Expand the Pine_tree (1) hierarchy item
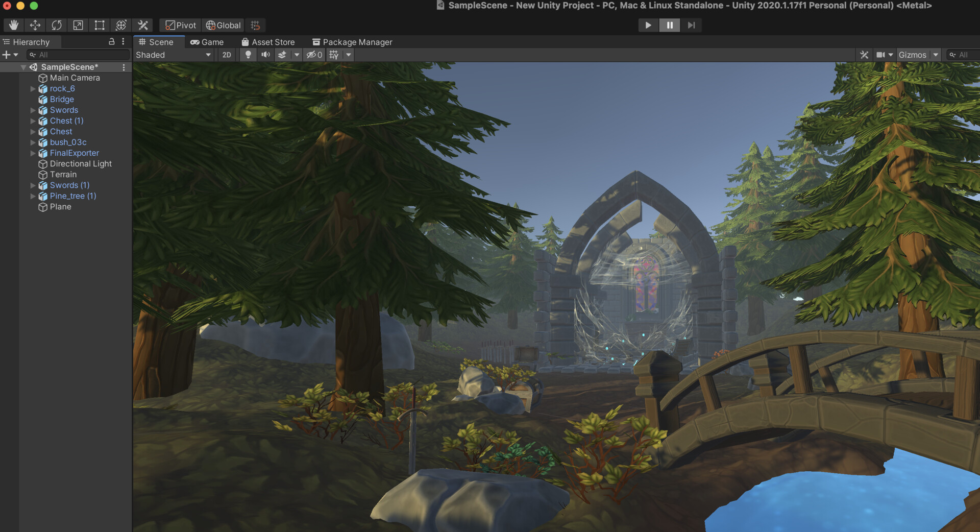Image resolution: width=980 pixels, height=532 pixels. tap(33, 196)
